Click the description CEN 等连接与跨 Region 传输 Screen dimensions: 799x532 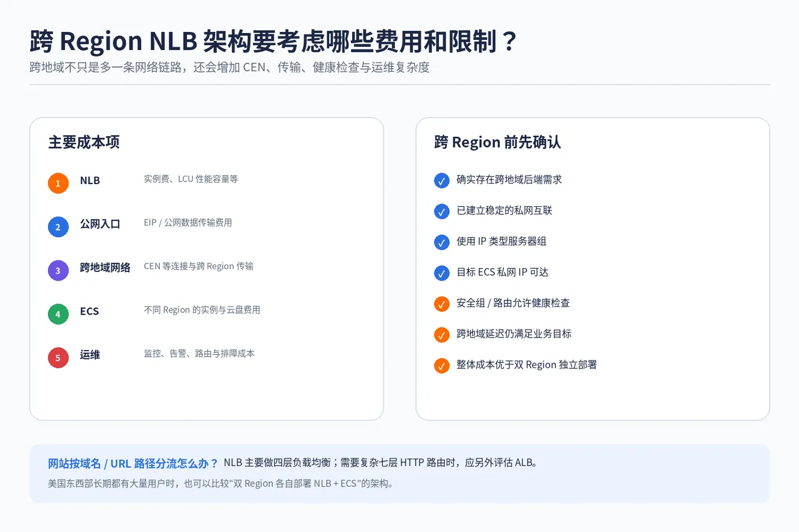199,266
